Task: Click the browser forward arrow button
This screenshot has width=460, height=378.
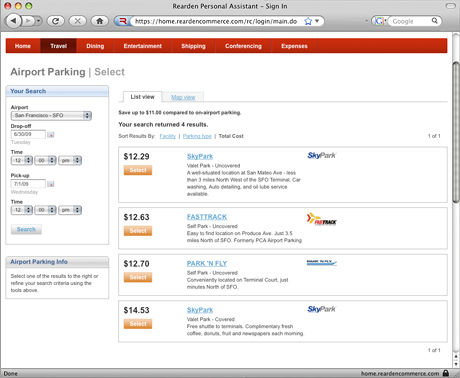Action: point(28,21)
